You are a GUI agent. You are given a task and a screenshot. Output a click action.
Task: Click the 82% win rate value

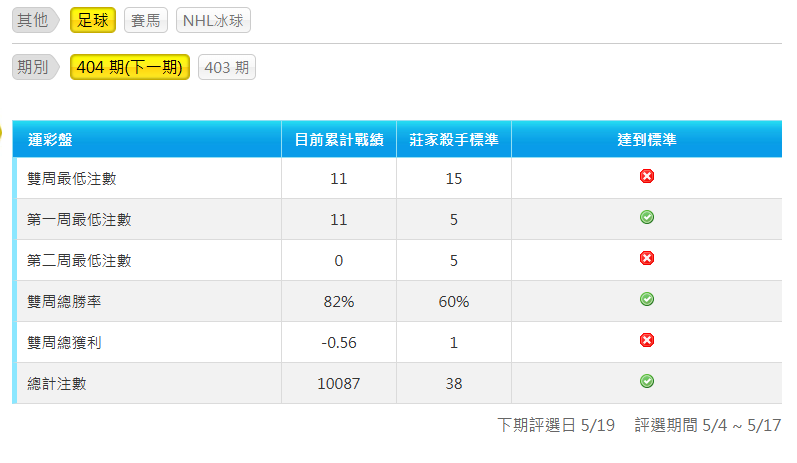tap(339, 302)
